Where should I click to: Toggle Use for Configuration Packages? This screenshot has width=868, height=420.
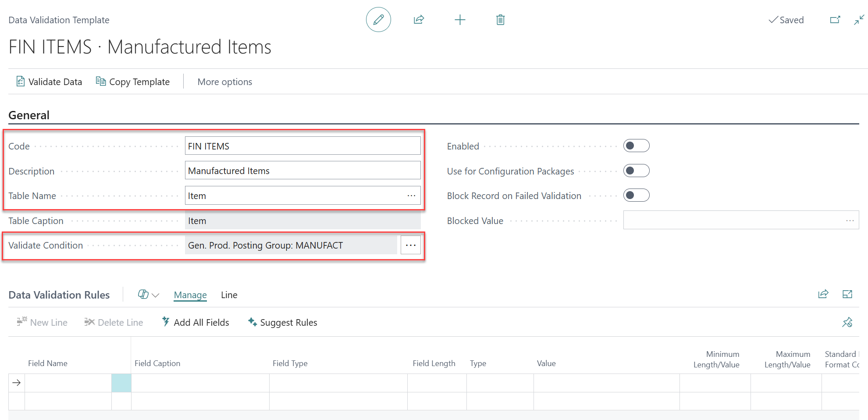(x=636, y=171)
